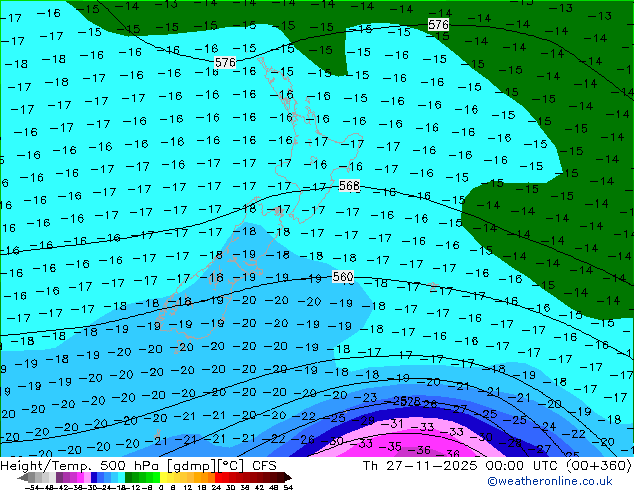Click the dark blue segment of the color scale
This screenshot has height=490, width=634.
(x=94, y=477)
